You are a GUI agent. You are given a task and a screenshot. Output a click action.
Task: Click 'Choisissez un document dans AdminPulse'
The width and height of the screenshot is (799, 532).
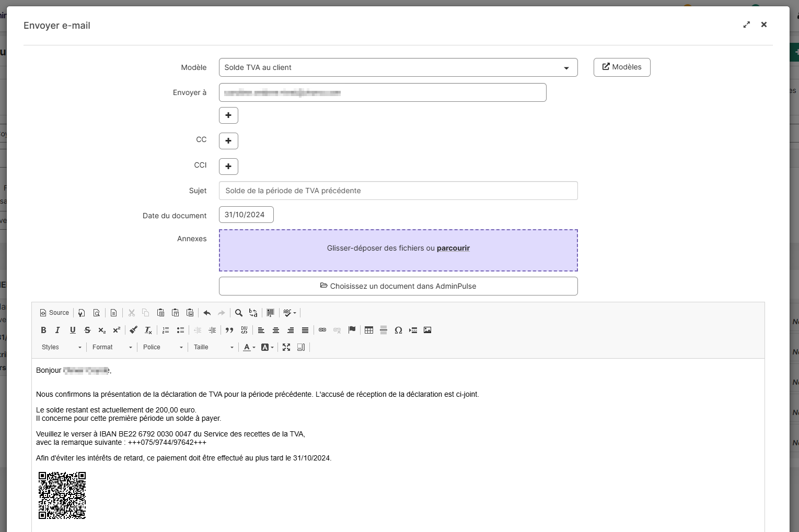[x=398, y=286]
